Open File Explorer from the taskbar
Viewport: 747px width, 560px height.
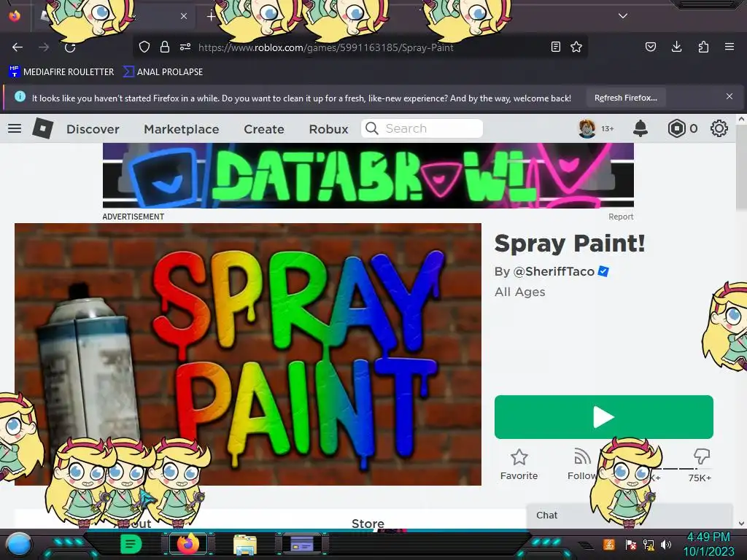(x=245, y=545)
